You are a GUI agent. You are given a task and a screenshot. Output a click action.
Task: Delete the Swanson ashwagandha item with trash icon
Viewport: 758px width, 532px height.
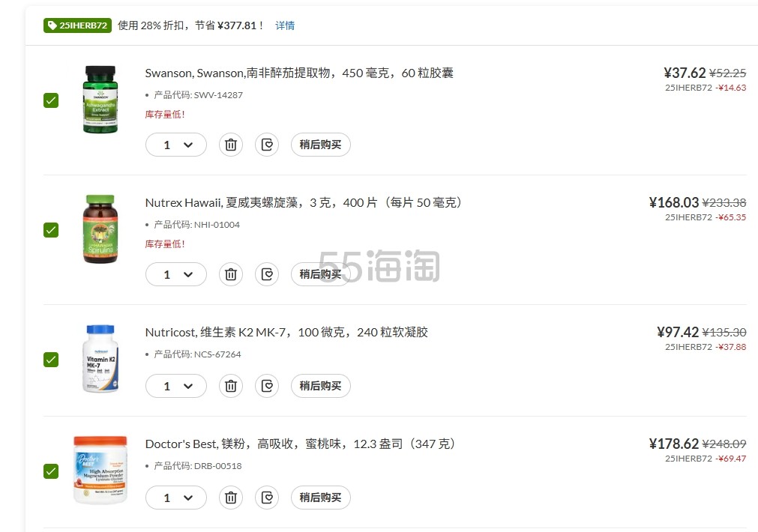click(231, 145)
